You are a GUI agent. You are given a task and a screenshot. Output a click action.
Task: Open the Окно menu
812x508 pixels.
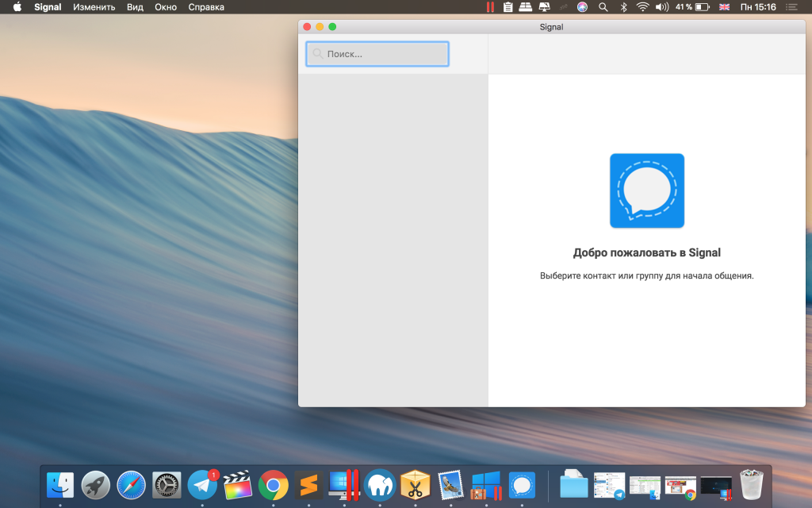[x=166, y=7]
